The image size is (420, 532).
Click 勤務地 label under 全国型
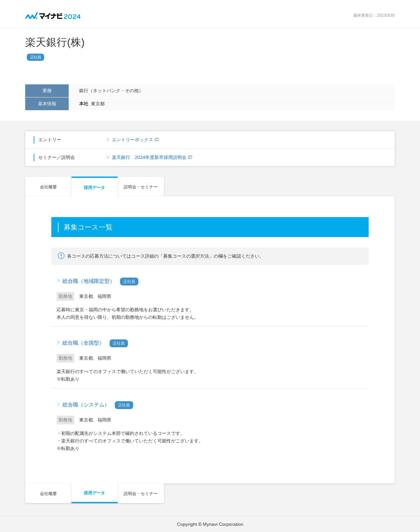click(x=65, y=358)
